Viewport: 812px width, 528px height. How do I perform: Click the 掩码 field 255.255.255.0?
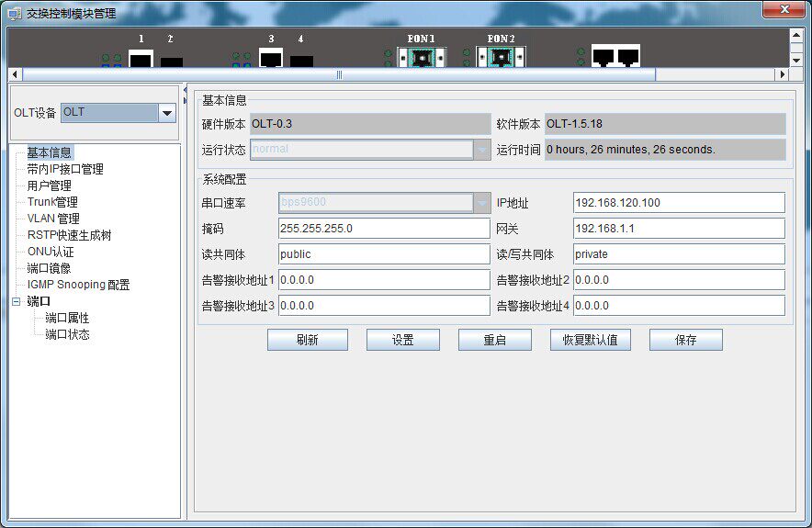pyautogui.click(x=384, y=229)
